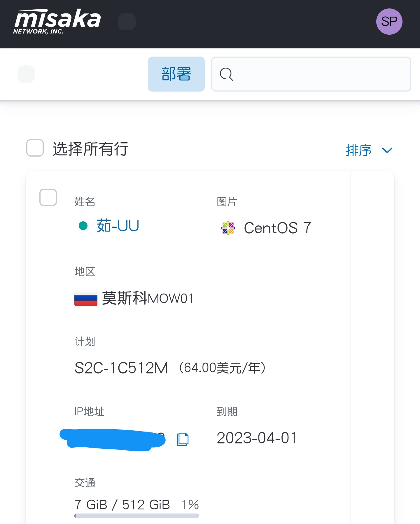
Task: Open the 排序 sort dropdown
Action: (x=359, y=150)
